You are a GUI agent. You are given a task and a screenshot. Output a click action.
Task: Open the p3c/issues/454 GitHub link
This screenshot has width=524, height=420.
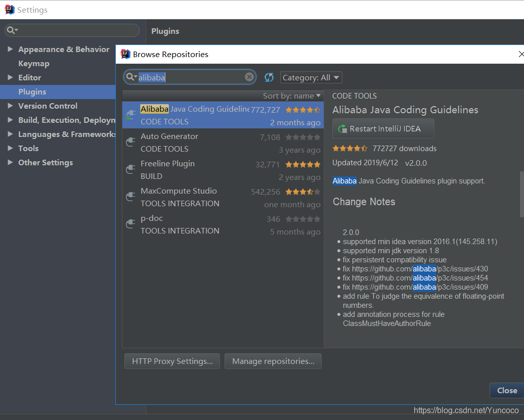click(420, 278)
